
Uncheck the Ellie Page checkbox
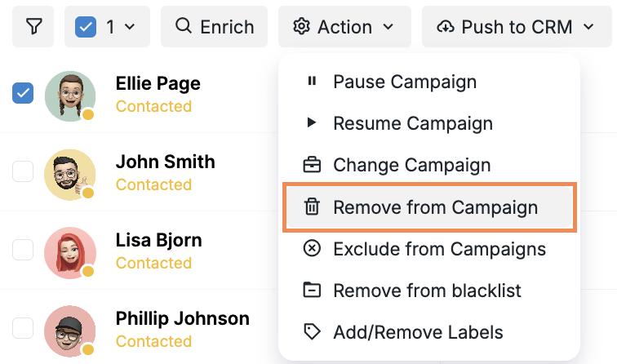tap(23, 93)
